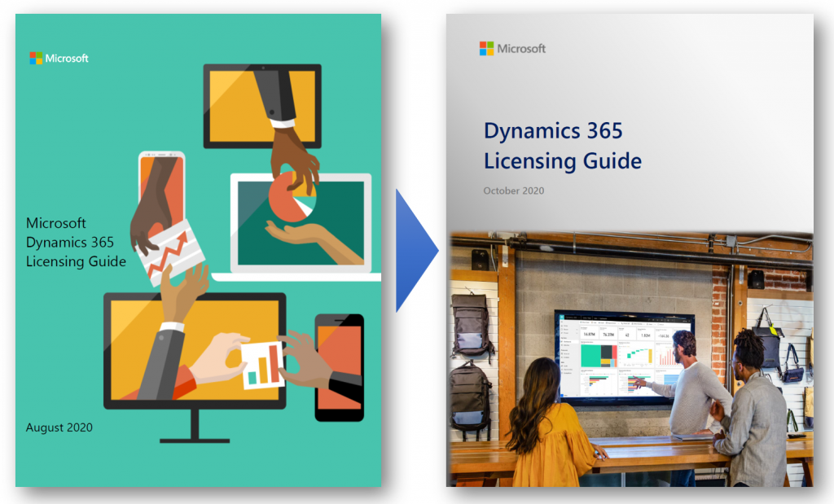Select the "Microsoft Dynamics 365 Licensing Guide" title
834x504 pixels.
click(x=76, y=242)
